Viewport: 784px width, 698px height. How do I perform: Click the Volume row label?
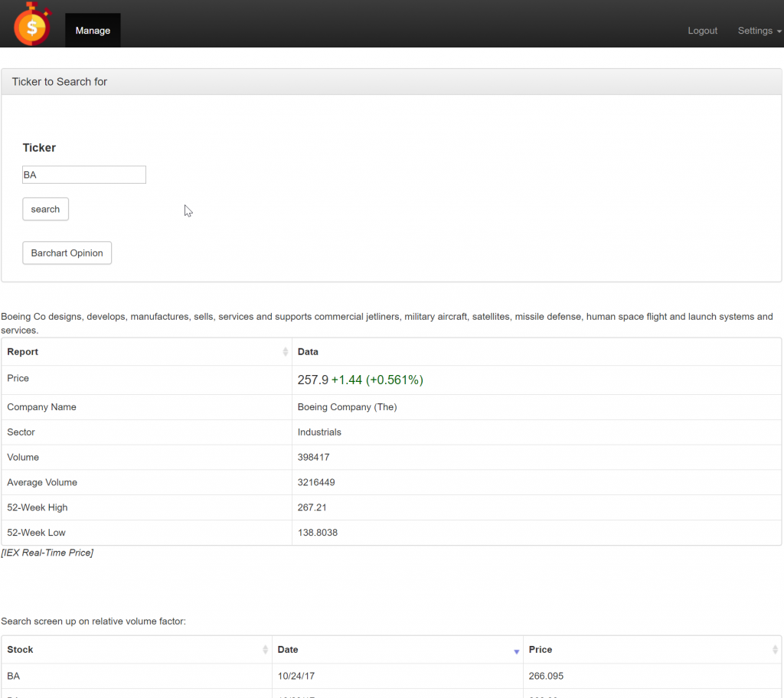(23, 457)
